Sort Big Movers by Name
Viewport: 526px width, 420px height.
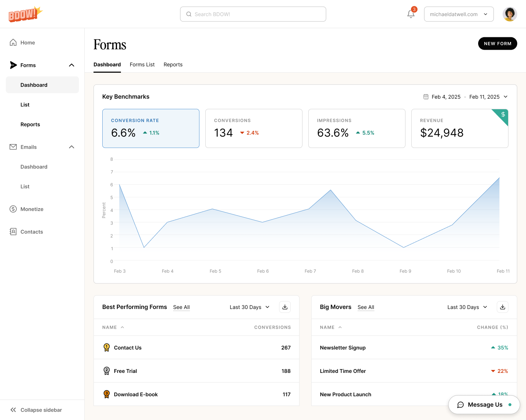click(331, 327)
